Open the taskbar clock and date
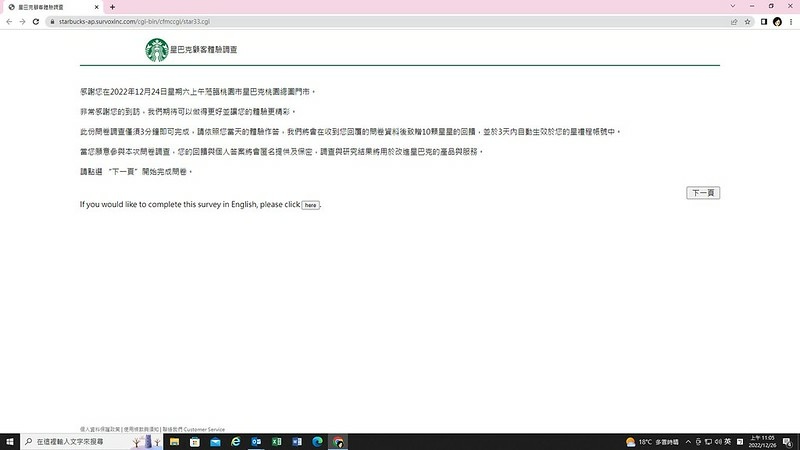This screenshot has height=450, width=800. (x=762, y=442)
